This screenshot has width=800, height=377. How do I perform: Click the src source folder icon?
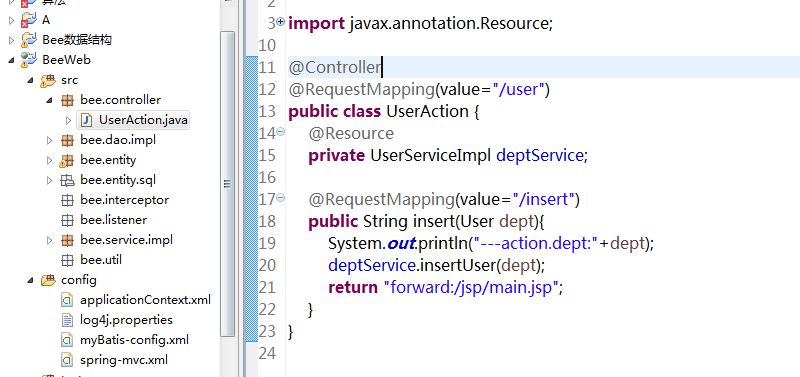pyautogui.click(x=48, y=80)
